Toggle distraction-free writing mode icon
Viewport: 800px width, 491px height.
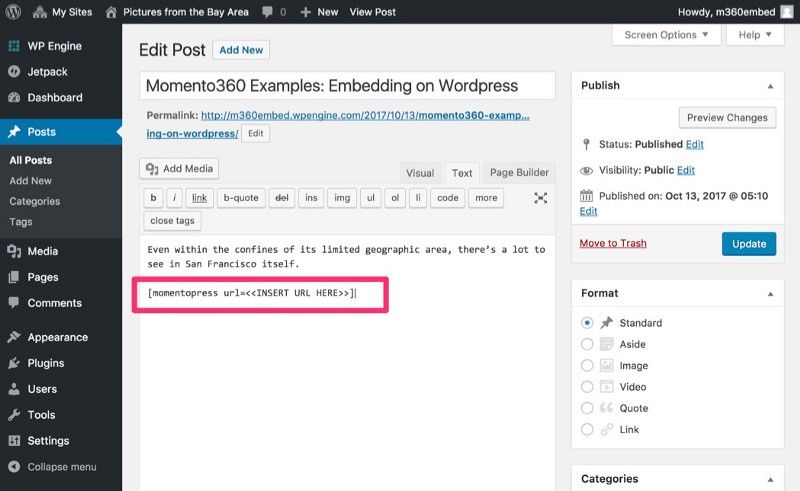point(541,198)
